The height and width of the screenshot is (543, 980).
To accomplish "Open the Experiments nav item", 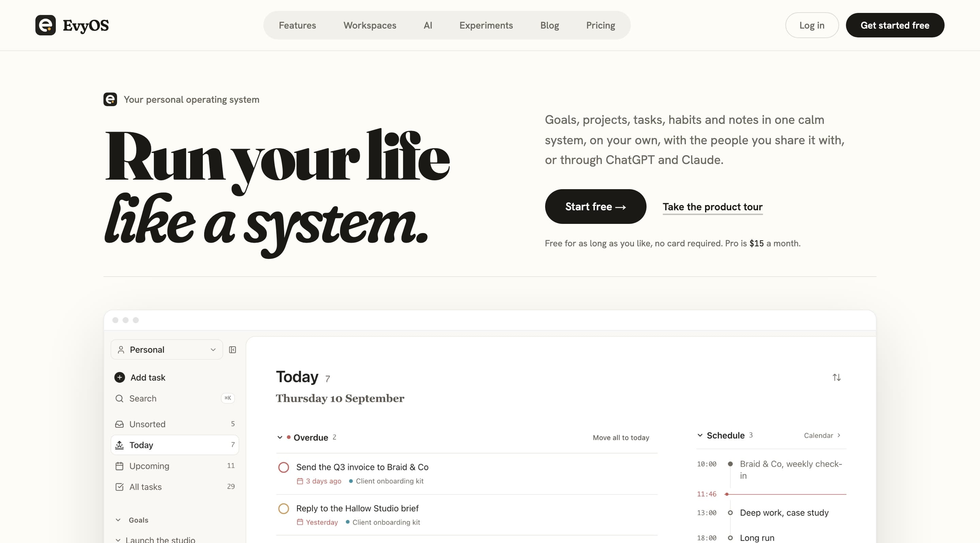I will click(x=486, y=25).
